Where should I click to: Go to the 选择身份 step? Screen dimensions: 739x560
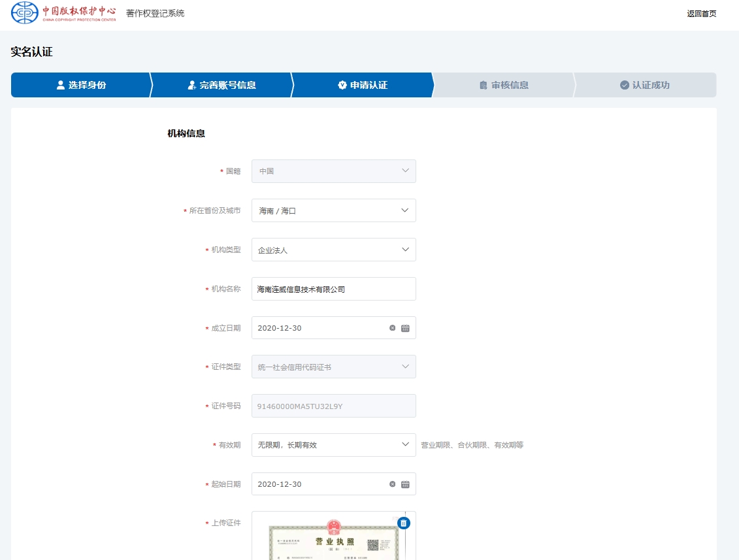coord(81,85)
